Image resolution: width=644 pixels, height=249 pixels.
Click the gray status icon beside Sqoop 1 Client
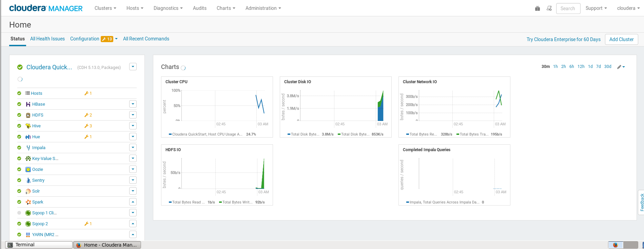(19, 213)
